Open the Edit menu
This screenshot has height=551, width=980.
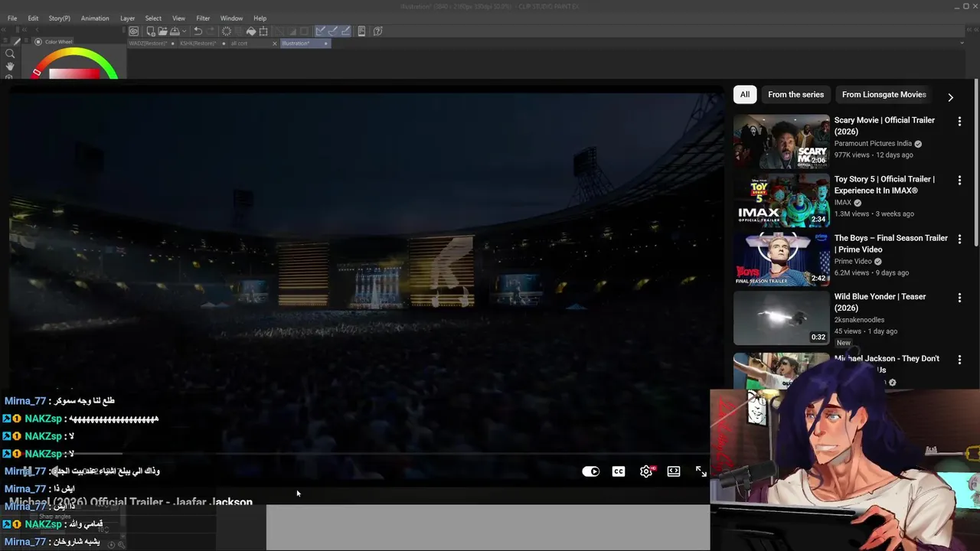click(x=33, y=18)
